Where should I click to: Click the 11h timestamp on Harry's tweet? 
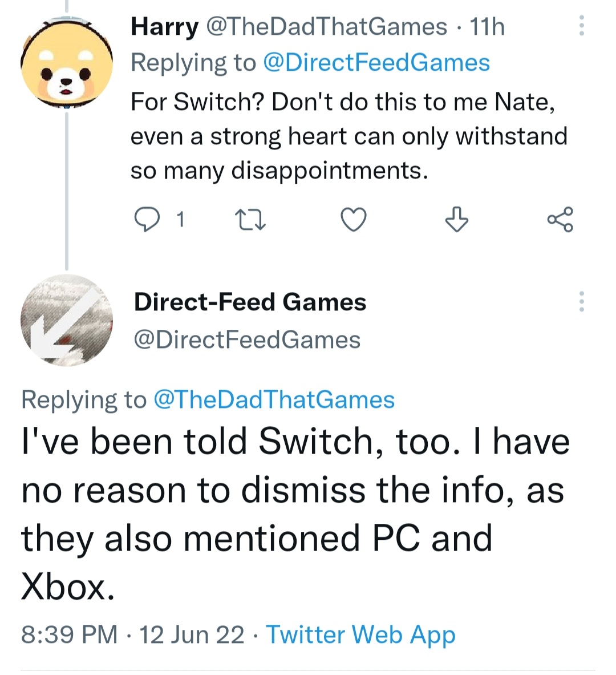(487, 27)
